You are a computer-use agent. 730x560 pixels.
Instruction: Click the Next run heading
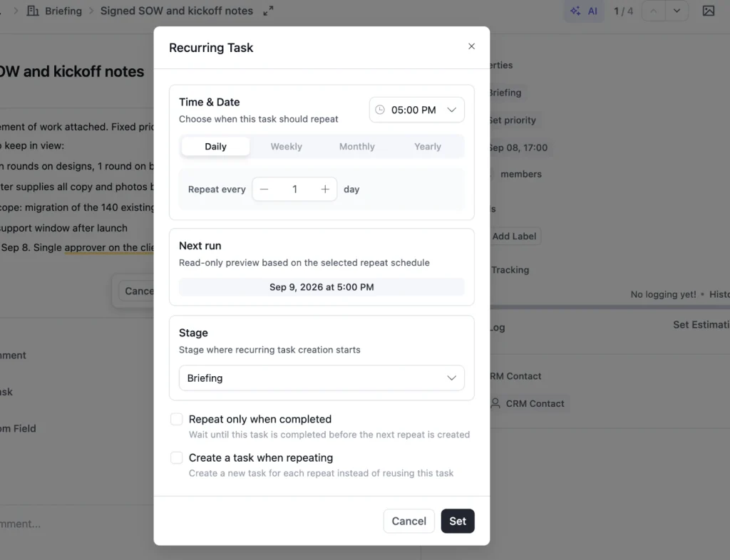[200, 246]
